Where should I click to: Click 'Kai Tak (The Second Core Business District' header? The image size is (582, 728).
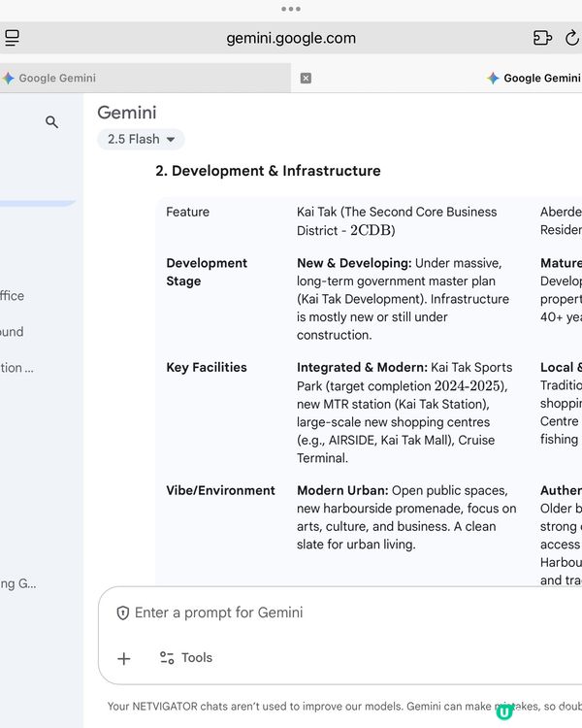coord(397,221)
